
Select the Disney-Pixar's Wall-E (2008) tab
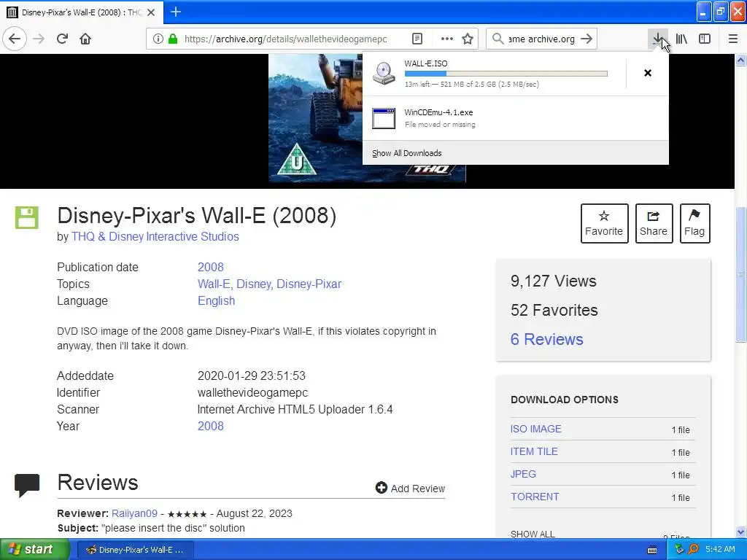pyautogui.click(x=82, y=12)
